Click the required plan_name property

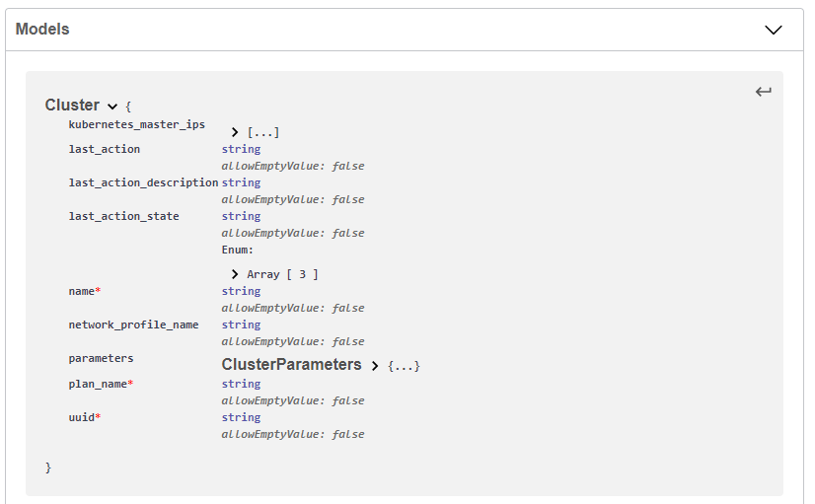(100, 384)
